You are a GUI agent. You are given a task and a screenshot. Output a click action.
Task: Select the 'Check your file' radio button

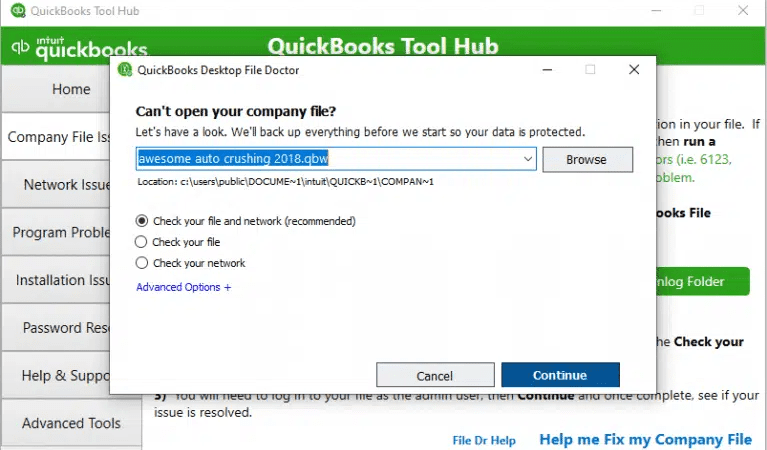point(141,242)
